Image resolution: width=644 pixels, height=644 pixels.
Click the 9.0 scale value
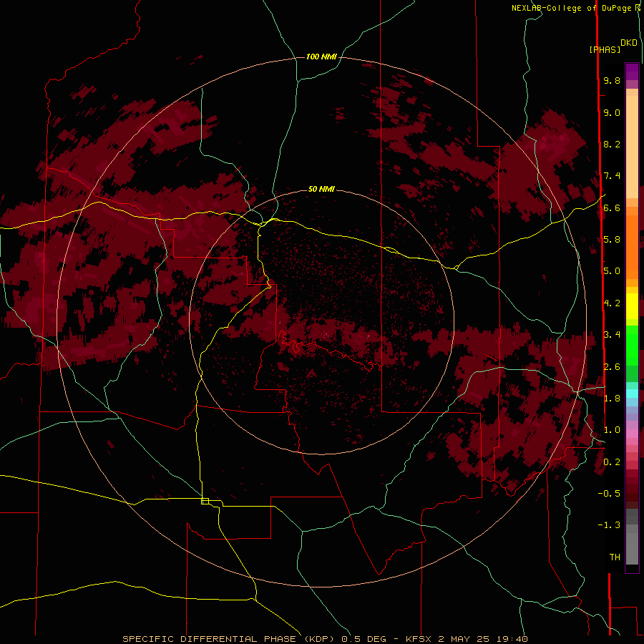click(612, 112)
